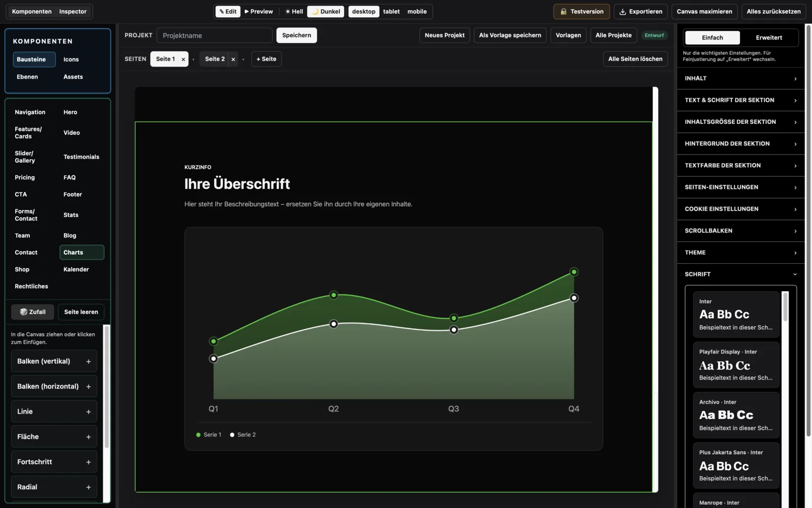Expand TEXT & SCHRIFT DER SEKTION

pos(740,100)
